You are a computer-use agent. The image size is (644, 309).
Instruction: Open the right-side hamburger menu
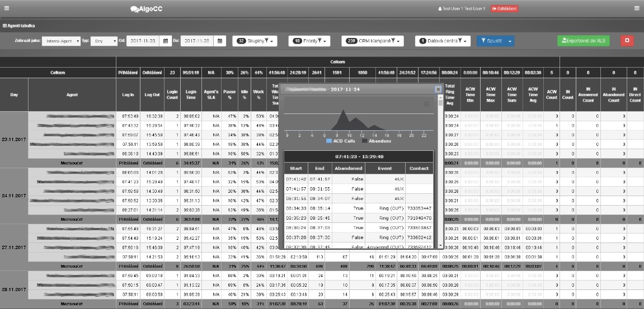(x=636, y=8)
